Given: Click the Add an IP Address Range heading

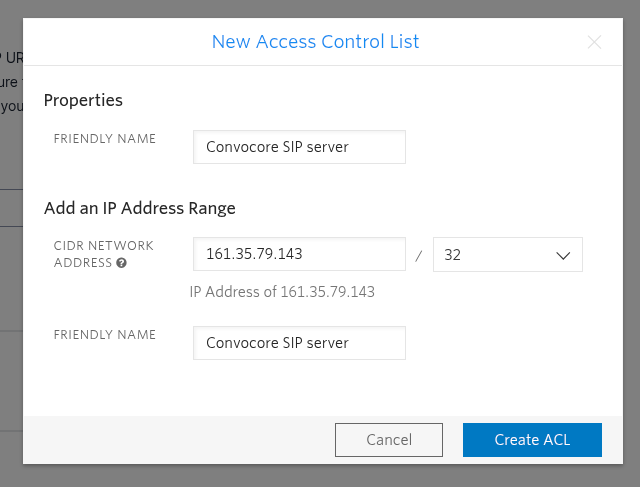Looking at the screenshot, I should (139, 208).
